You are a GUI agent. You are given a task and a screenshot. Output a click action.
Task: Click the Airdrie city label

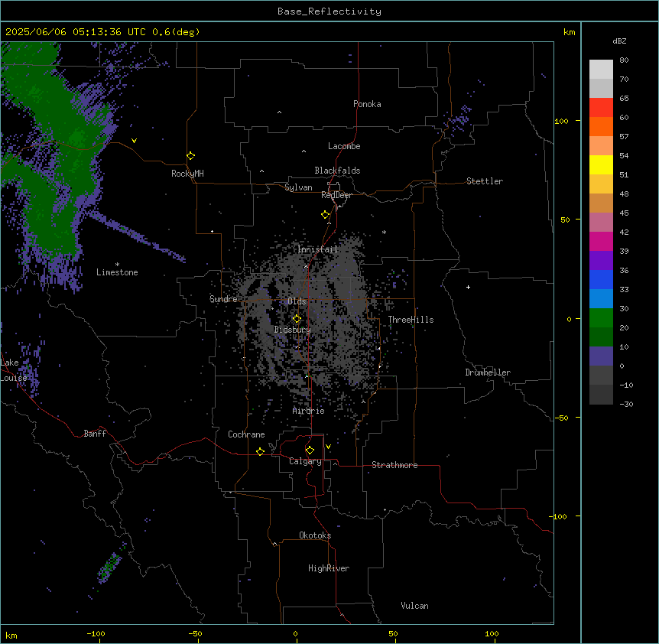pyautogui.click(x=309, y=411)
